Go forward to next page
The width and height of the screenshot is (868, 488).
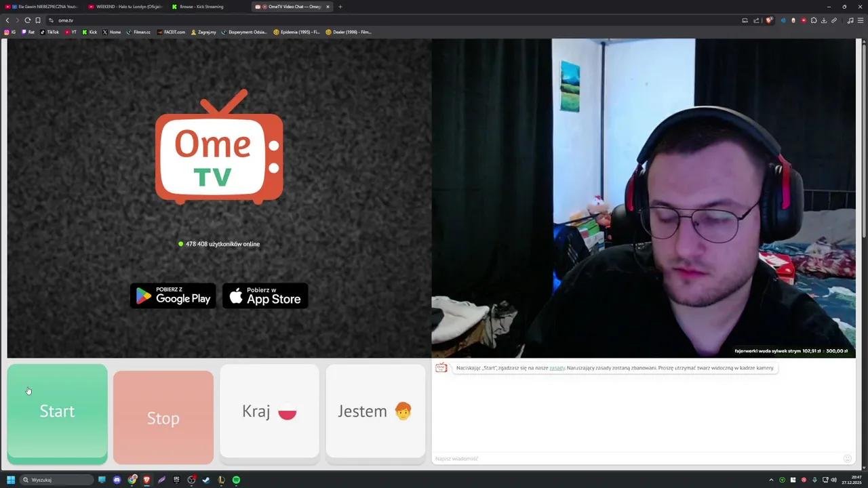[x=17, y=20]
